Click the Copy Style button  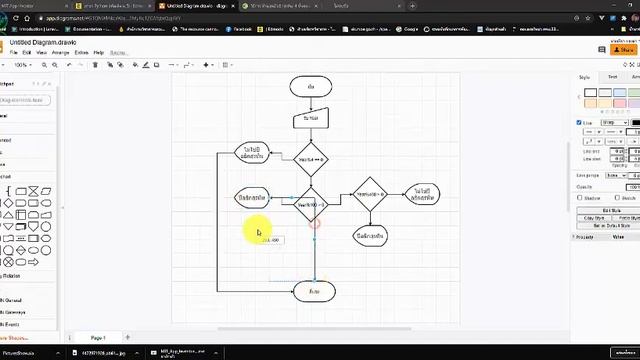point(594,218)
